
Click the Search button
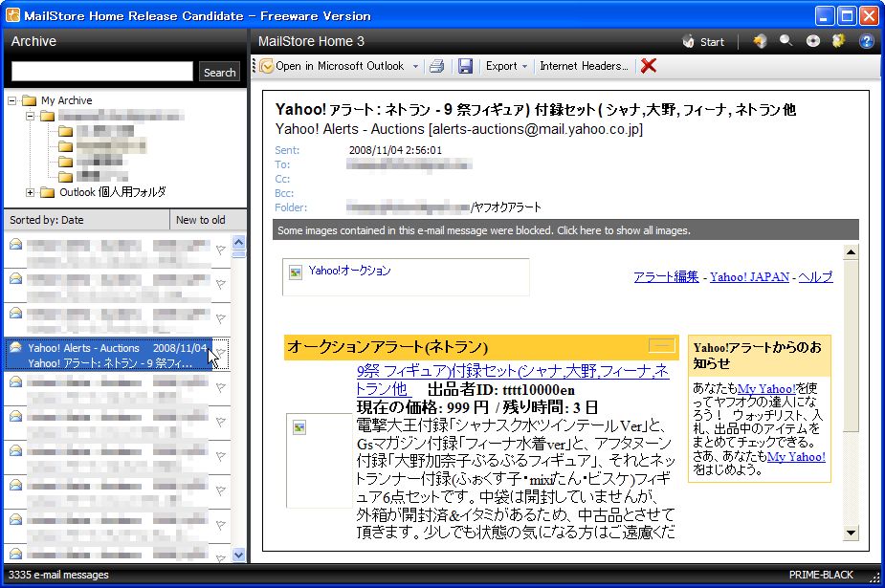click(x=219, y=72)
